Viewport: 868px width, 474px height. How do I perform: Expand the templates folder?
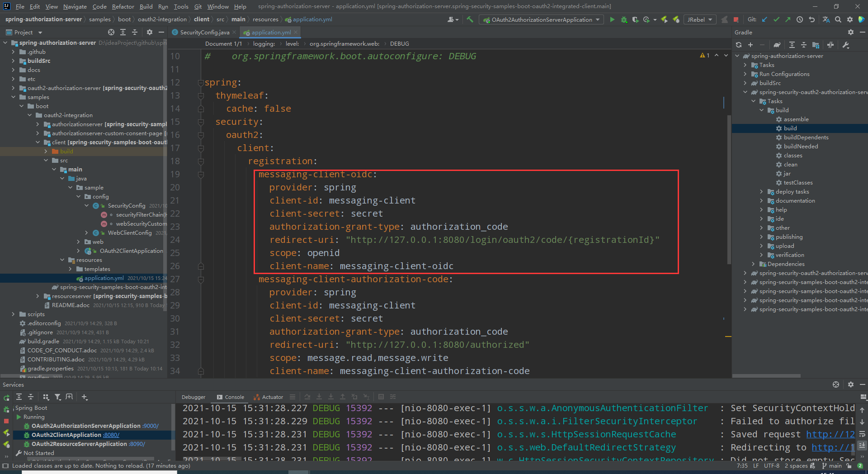click(x=70, y=269)
